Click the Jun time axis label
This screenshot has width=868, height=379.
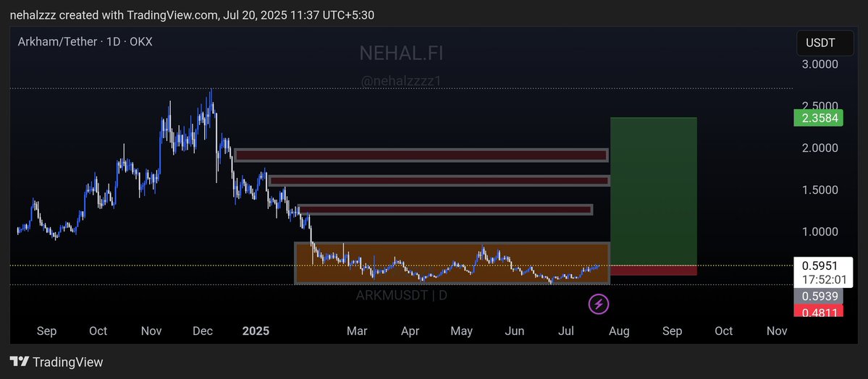click(515, 331)
